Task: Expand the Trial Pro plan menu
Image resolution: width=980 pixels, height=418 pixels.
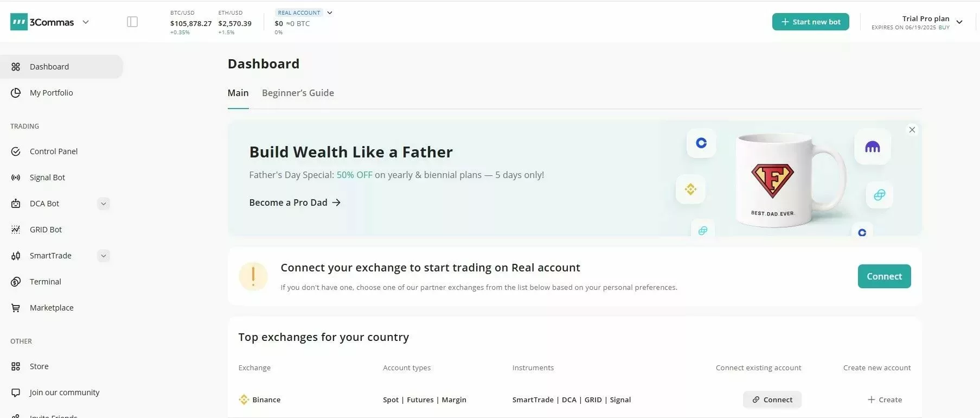Action: (x=960, y=22)
